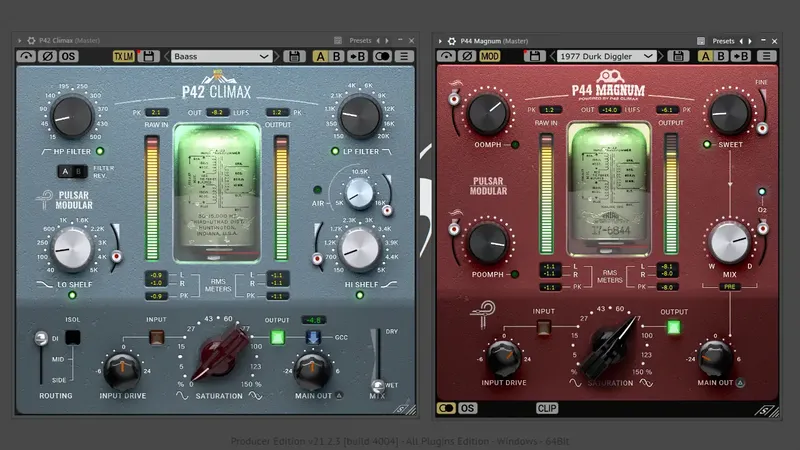Click the link circles icon in P44 Magnum footer
The width and height of the screenshot is (800, 450).
(x=446, y=408)
